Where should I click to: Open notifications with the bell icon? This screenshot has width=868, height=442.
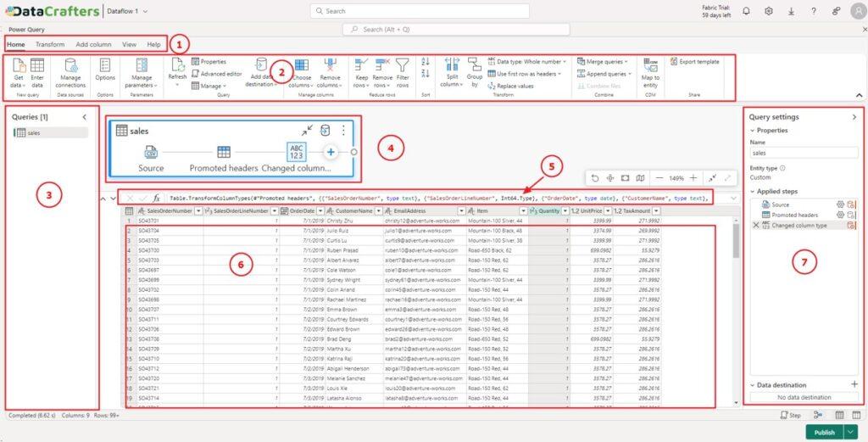tap(746, 11)
